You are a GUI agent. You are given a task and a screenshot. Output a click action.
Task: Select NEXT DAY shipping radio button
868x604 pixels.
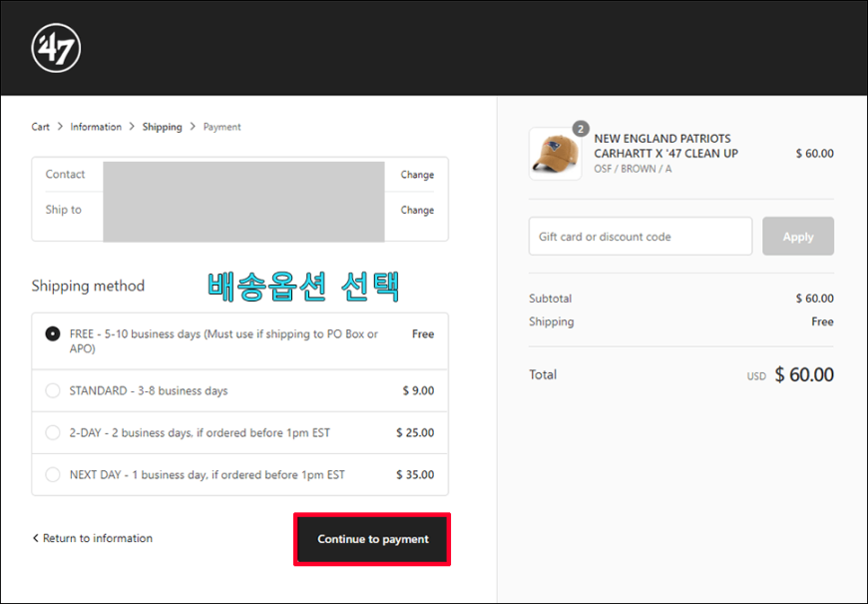[53, 475]
